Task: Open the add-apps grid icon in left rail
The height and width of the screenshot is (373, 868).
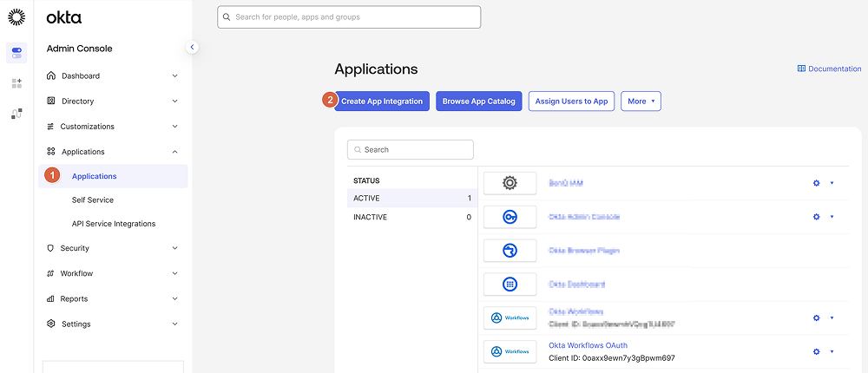Action: [16, 83]
